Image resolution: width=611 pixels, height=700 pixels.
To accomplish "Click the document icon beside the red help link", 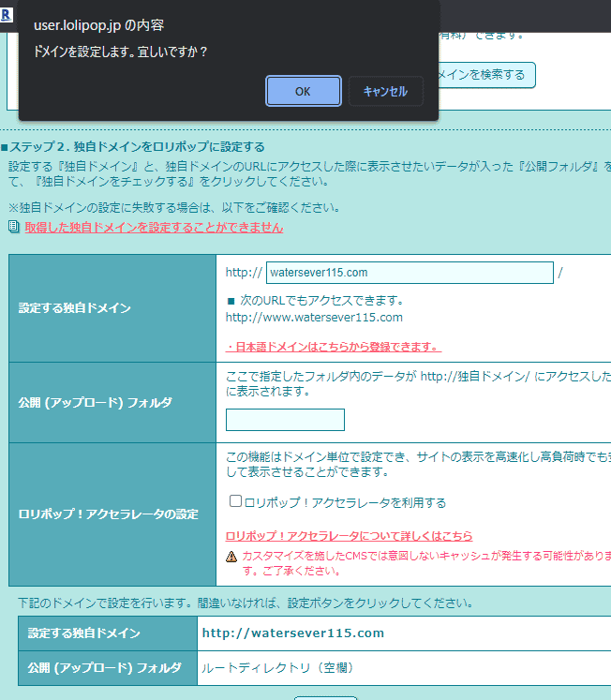I will point(14,227).
